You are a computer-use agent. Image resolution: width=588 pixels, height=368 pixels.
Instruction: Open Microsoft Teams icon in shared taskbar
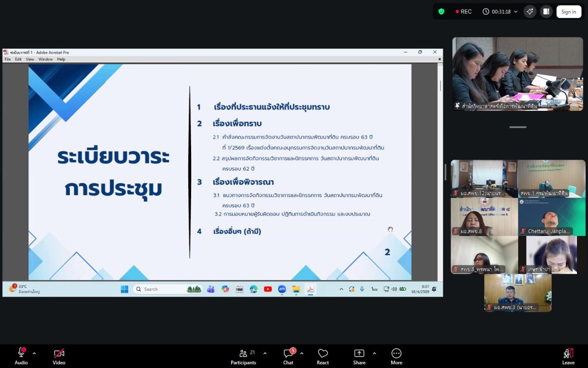click(x=211, y=289)
